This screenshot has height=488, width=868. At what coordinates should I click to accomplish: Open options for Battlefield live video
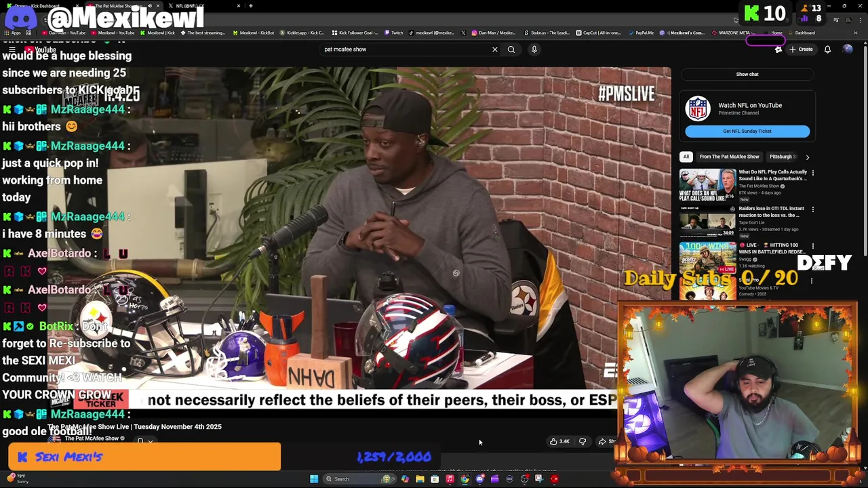point(812,246)
